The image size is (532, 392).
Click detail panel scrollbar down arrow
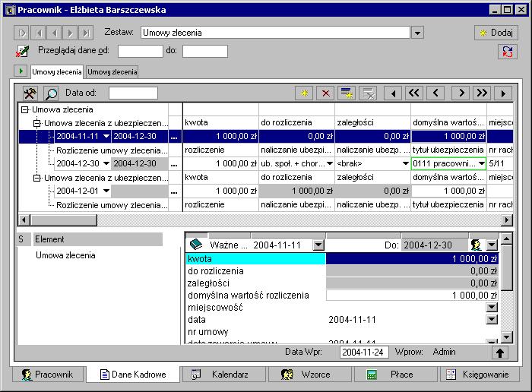(x=507, y=337)
